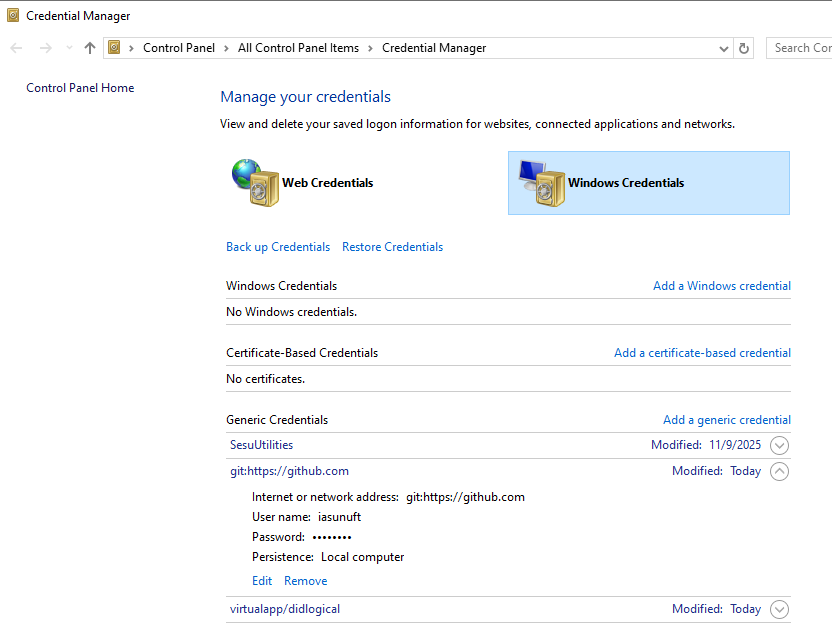Click the Up to parent folder arrow
Viewport: 832px width, 637px height.
pyautogui.click(x=90, y=48)
